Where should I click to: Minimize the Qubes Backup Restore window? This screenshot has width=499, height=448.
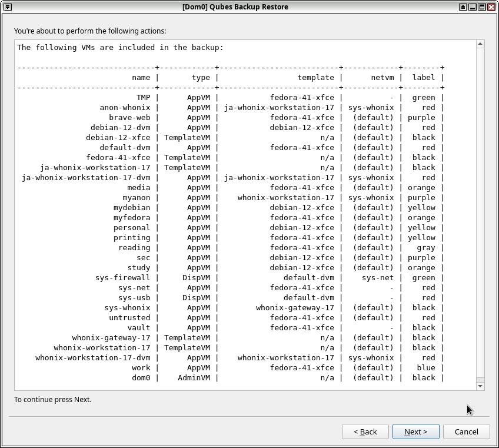473,6
